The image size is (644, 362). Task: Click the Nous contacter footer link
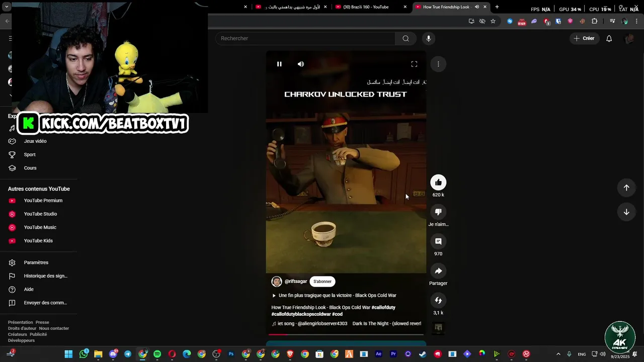(54, 328)
